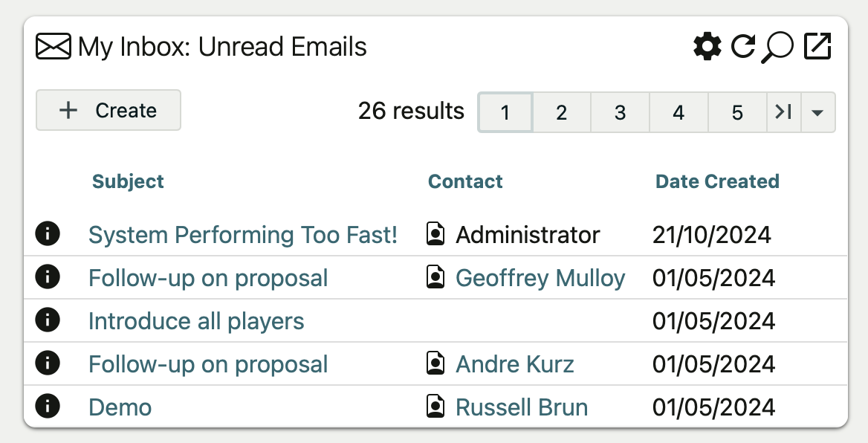Click info icon for System Performing Too Fast
The image size is (868, 443).
click(x=48, y=234)
